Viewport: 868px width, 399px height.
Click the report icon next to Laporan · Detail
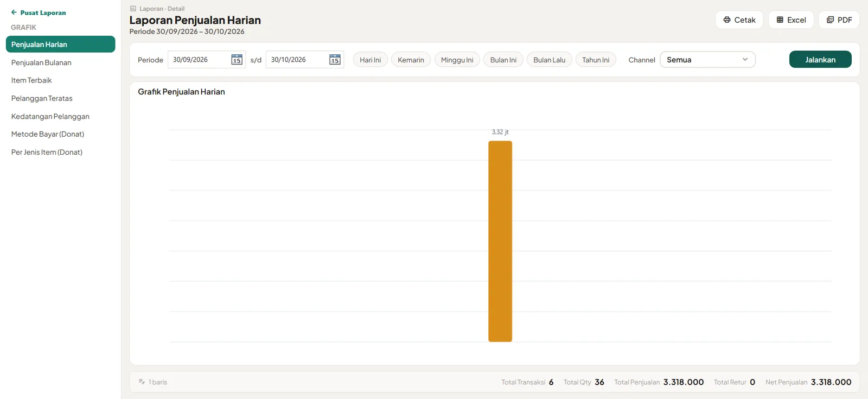click(x=133, y=9)
